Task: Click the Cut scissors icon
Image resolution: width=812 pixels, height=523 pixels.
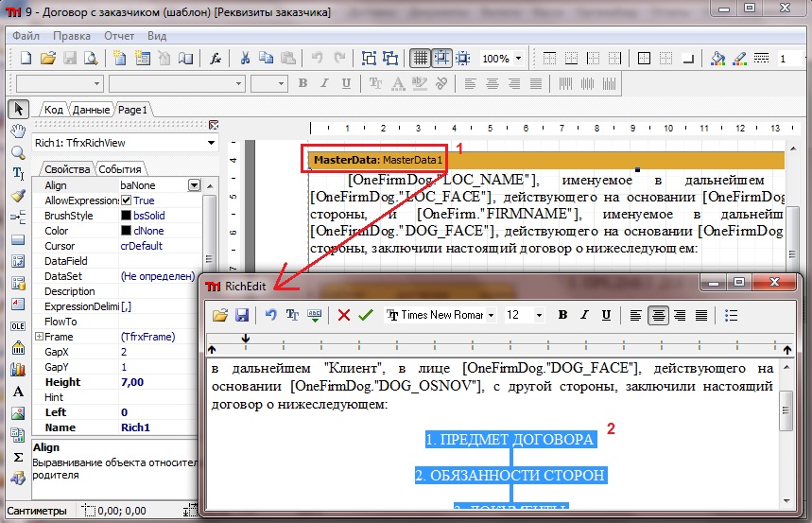Action: click(245, 58)
